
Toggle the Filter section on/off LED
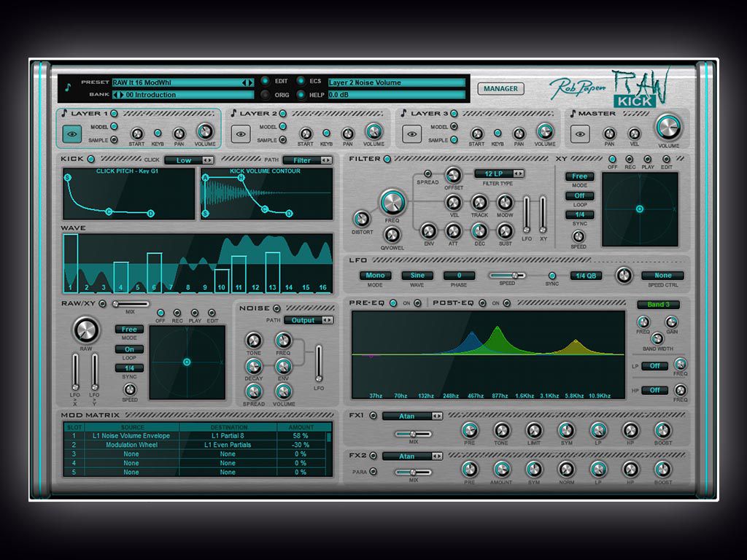click(387, 159)
